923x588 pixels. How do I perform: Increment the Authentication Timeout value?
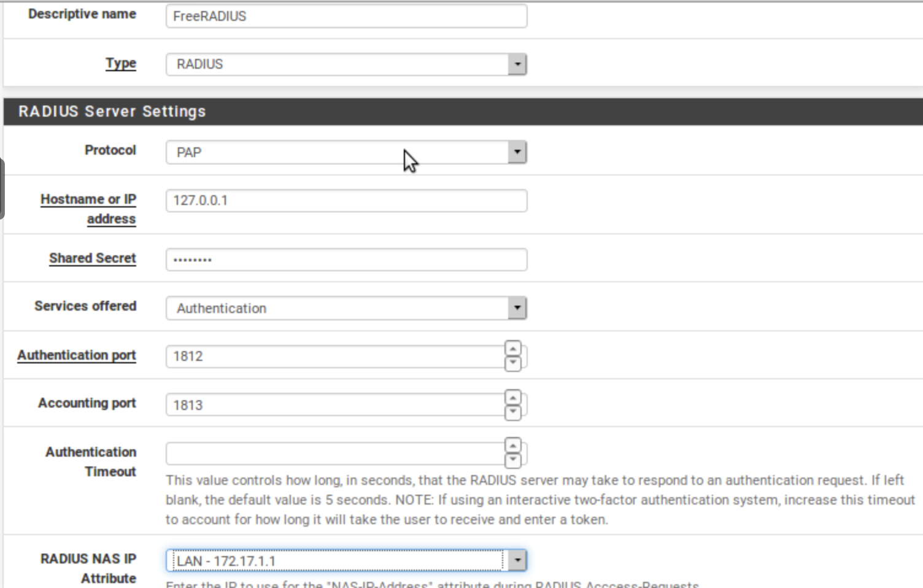point(513,446)
